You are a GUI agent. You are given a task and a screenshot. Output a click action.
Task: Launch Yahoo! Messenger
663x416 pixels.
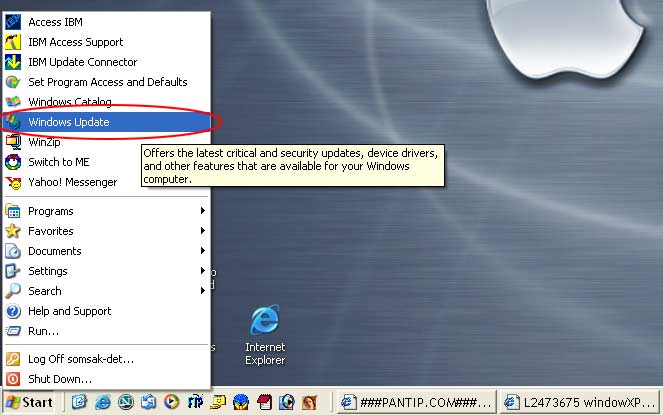point(107,182)
